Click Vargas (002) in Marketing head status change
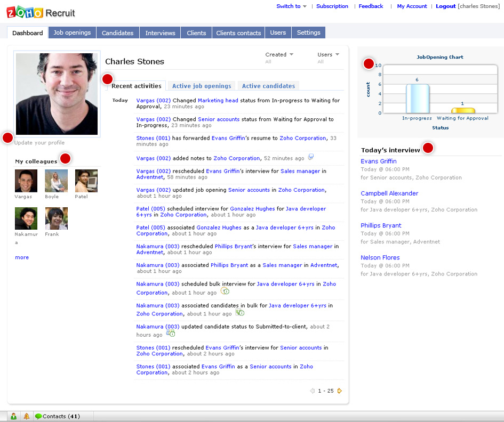Image resolution: width=504 pixels, height=422 pixels. (x=153, y=100)
